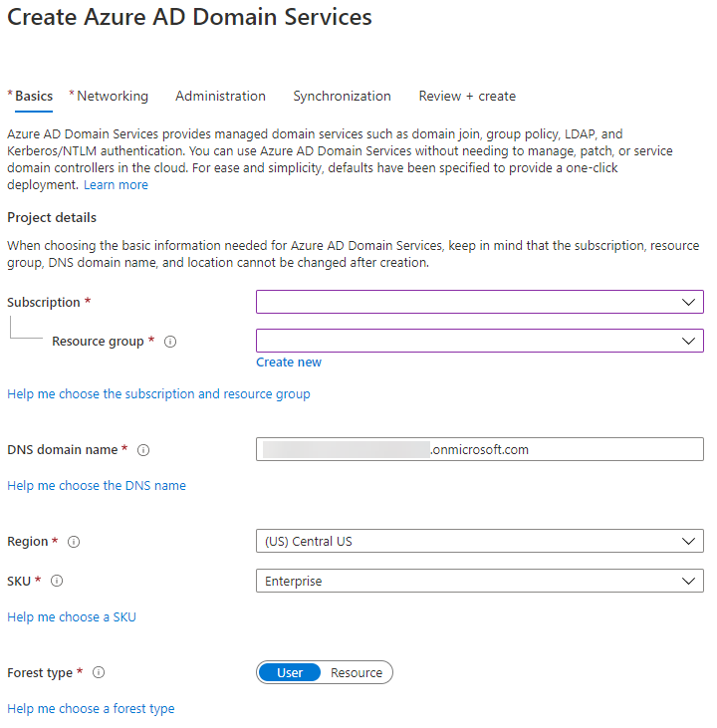Go to the Review + create tab
This screenshot has height=728, width=717.
point(467,97)
